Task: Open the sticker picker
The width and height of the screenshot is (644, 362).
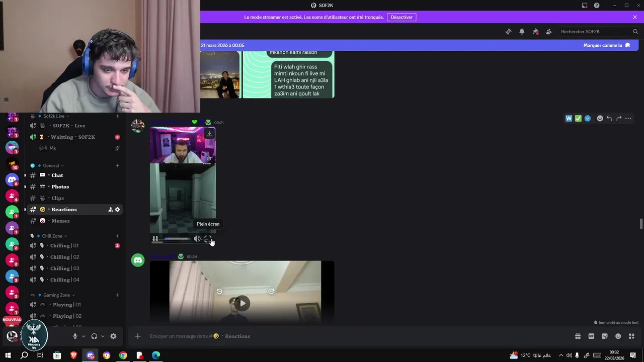Action: coord(605,336)
